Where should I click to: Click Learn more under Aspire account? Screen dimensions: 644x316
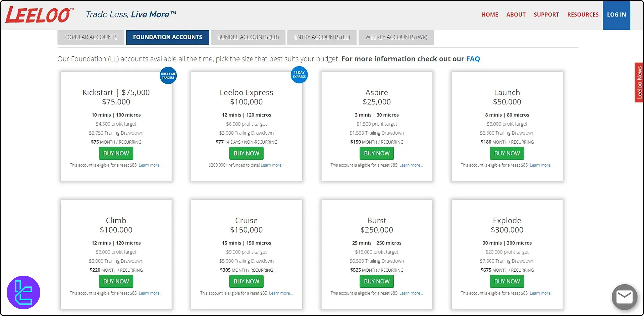[411, 165]
